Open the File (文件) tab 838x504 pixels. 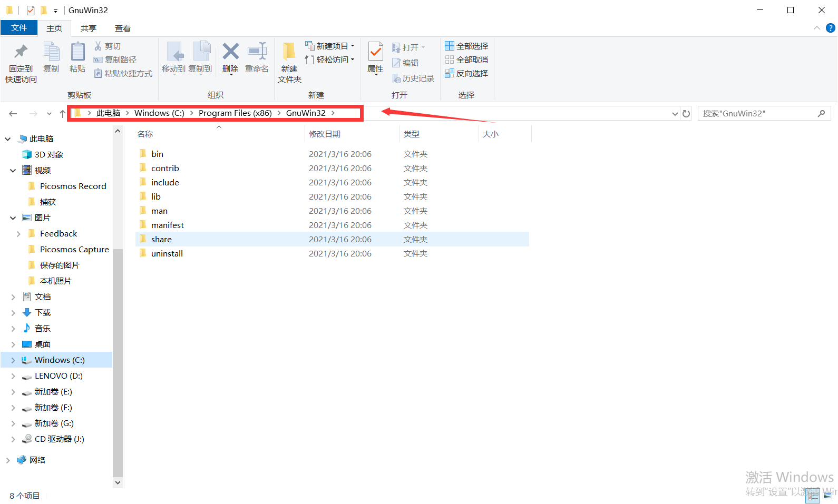19,28
